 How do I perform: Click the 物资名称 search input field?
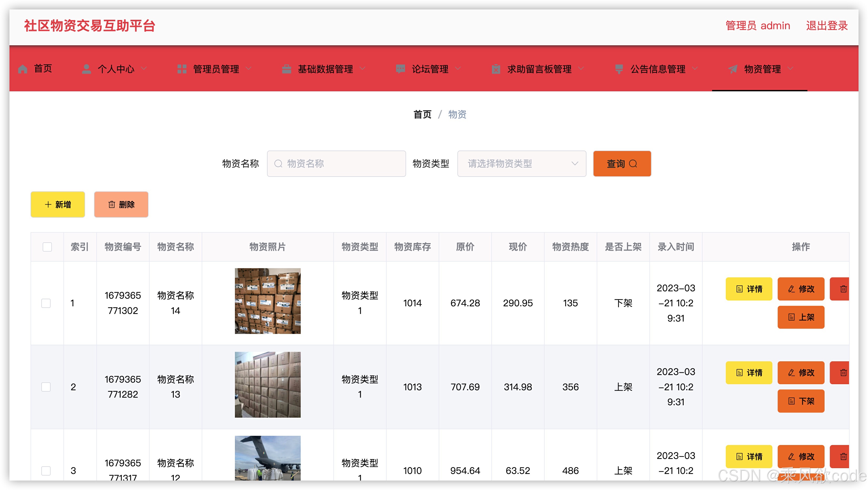point(337,164)
